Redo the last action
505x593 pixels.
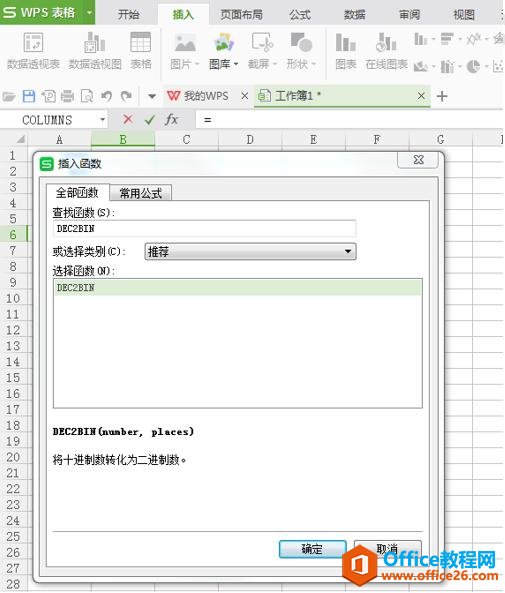pos(126,96)
